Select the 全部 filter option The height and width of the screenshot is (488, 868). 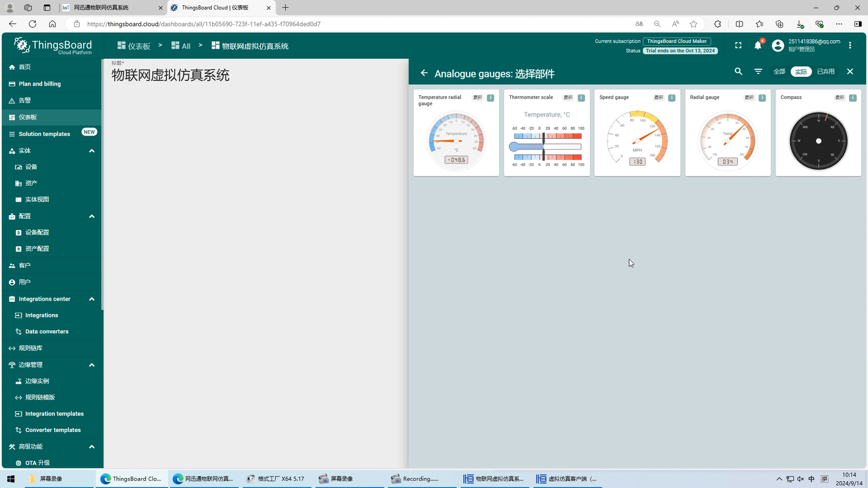tap(779, 72)
